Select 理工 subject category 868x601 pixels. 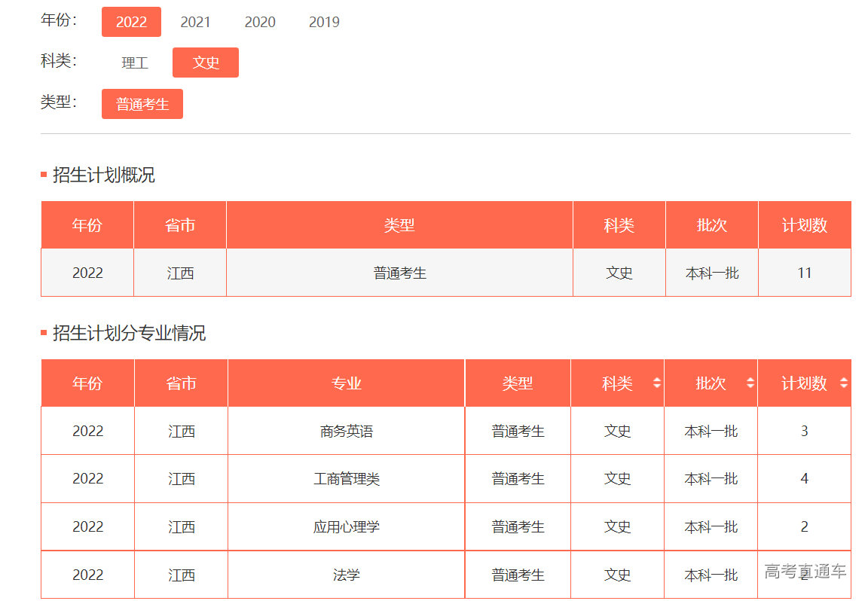point(135,63)
